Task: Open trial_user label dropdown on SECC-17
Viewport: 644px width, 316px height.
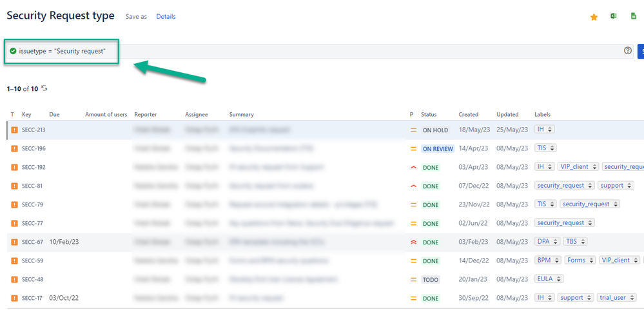Action: (x=618, y=297)
